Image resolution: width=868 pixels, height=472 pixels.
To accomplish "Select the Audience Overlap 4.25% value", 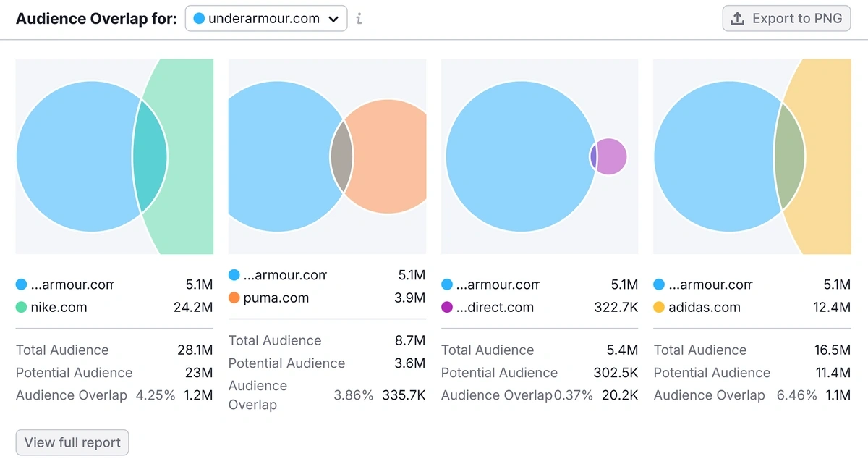I will 156,395.
